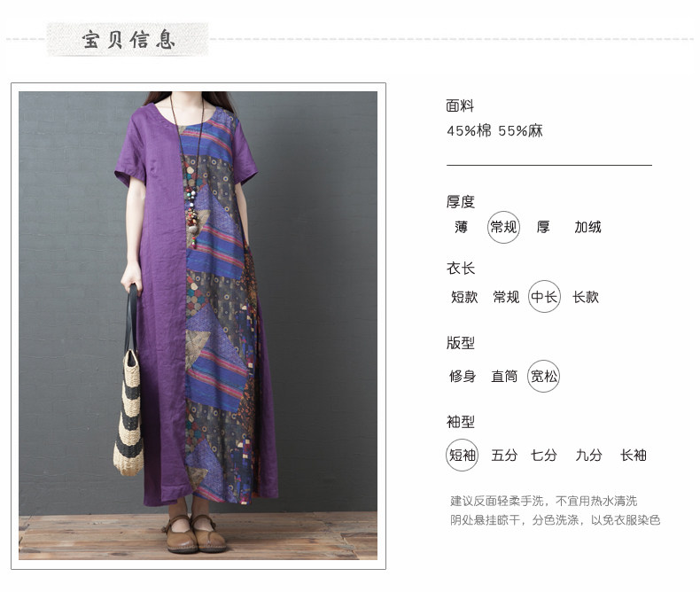Select 常规 under 衣长
Screen dimensions: 700x592
click(506, 297)
